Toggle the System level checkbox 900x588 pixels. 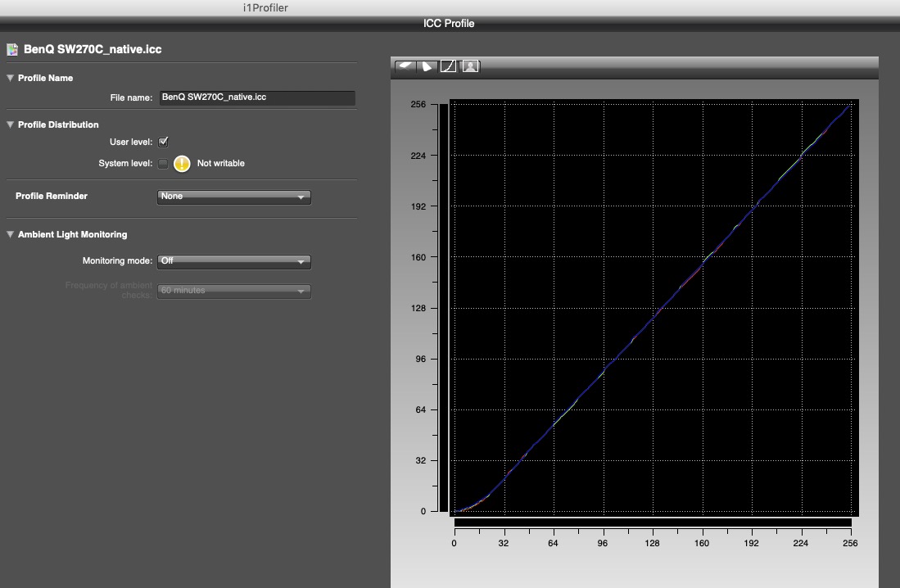[163, 163]
